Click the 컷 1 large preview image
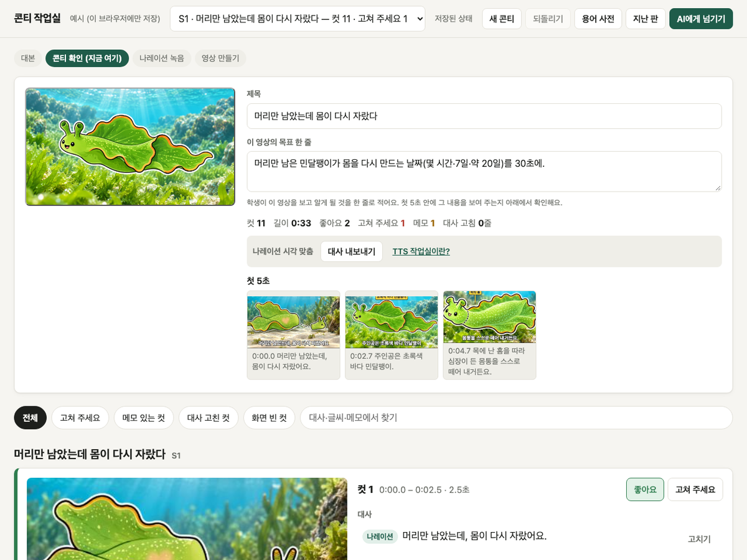Screen dimensions: 747x560 click(x=187, y=519)
